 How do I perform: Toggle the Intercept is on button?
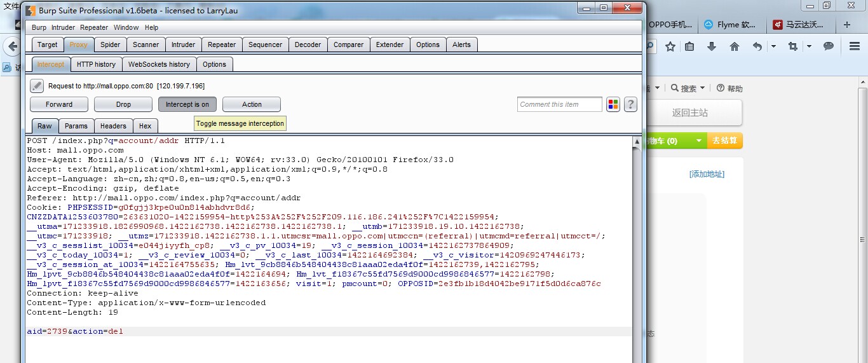click(x=187, y=104)
